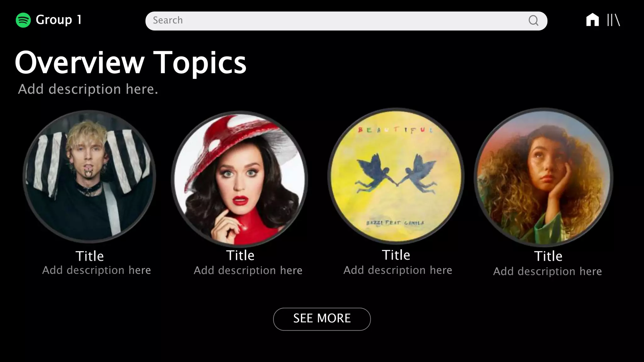Viewport: 644px width, 362px height.
Task: Open the Library icon in the top right
Action: 613,20
